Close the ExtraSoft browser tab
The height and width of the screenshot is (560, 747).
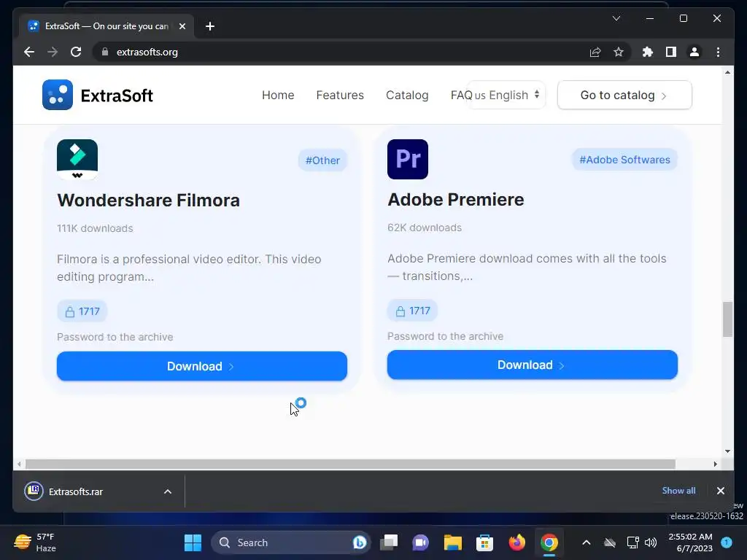(182, 26)
